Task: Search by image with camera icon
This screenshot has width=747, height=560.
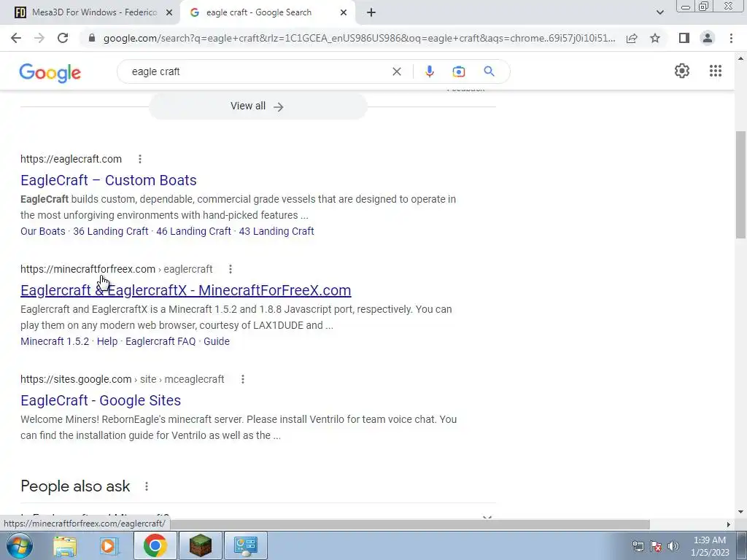Action: [458, 71]
